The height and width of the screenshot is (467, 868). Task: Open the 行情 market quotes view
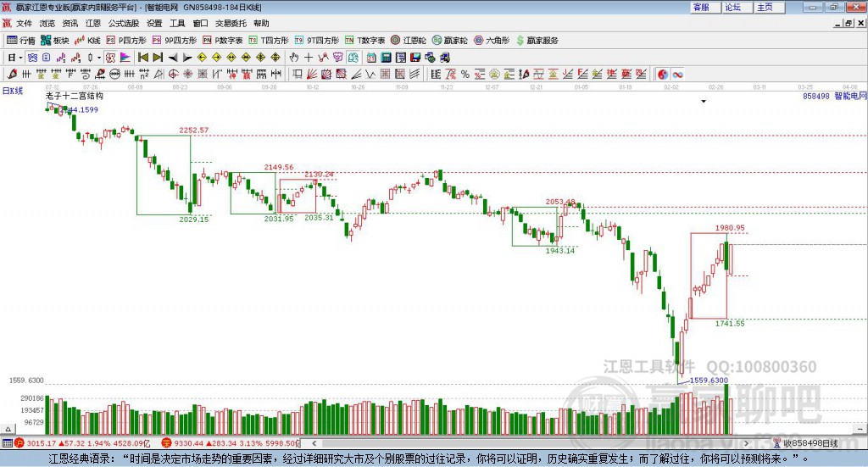(21, 41)
